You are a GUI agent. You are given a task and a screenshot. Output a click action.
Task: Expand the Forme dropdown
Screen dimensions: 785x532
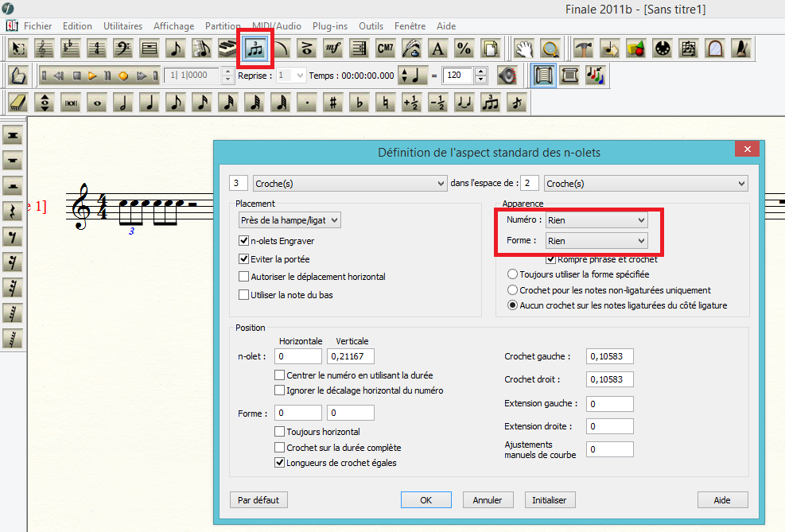596,240
